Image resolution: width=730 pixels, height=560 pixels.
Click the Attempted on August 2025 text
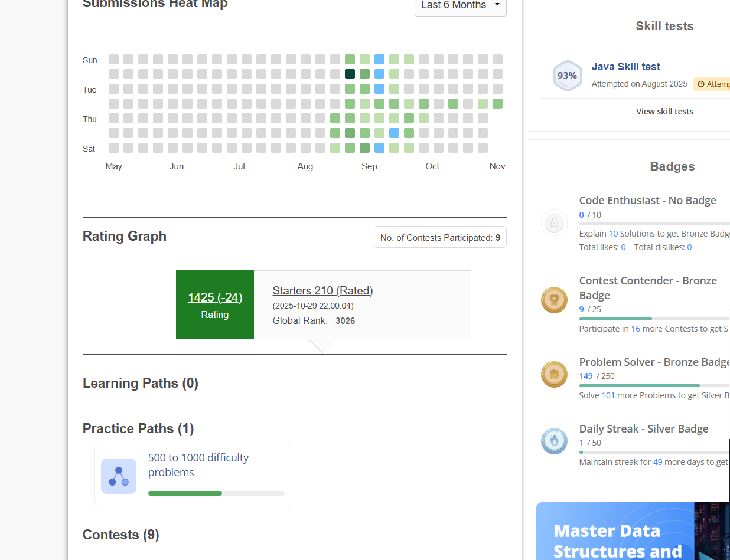(640, 84)
